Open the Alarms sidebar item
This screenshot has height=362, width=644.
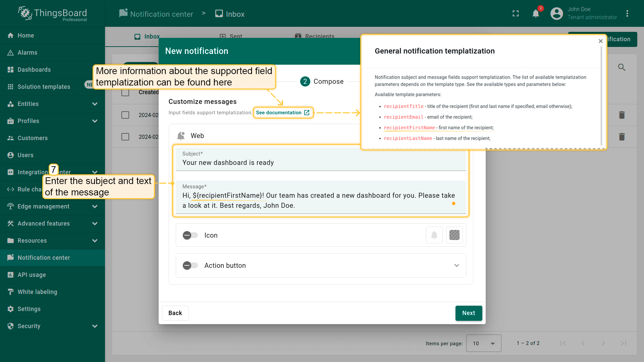click(x=28, y=53)
